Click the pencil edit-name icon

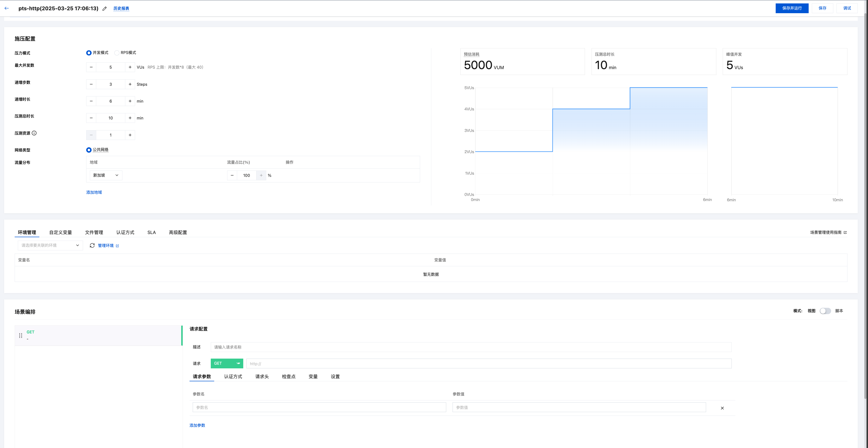tap(105, 9)
